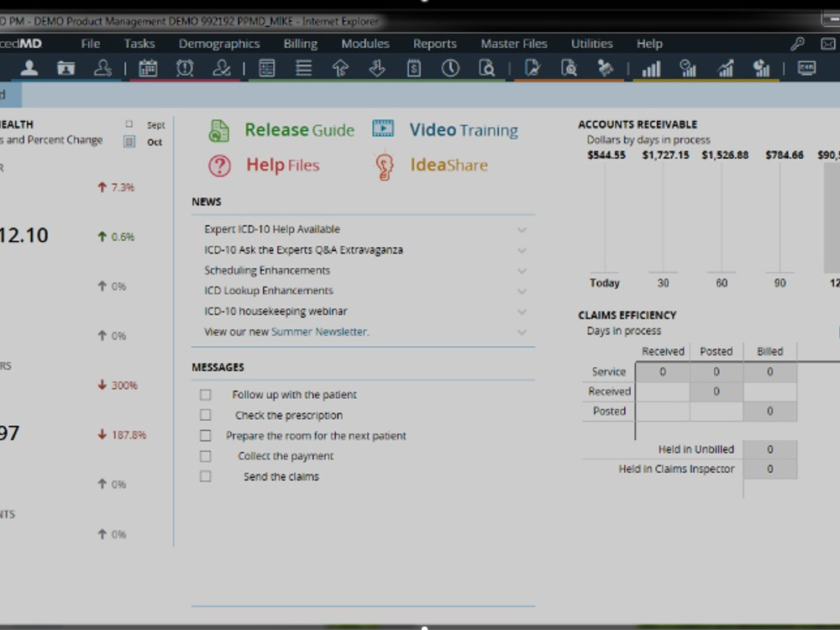
Task: Open the Help Files link
Action: pos(282,165)
